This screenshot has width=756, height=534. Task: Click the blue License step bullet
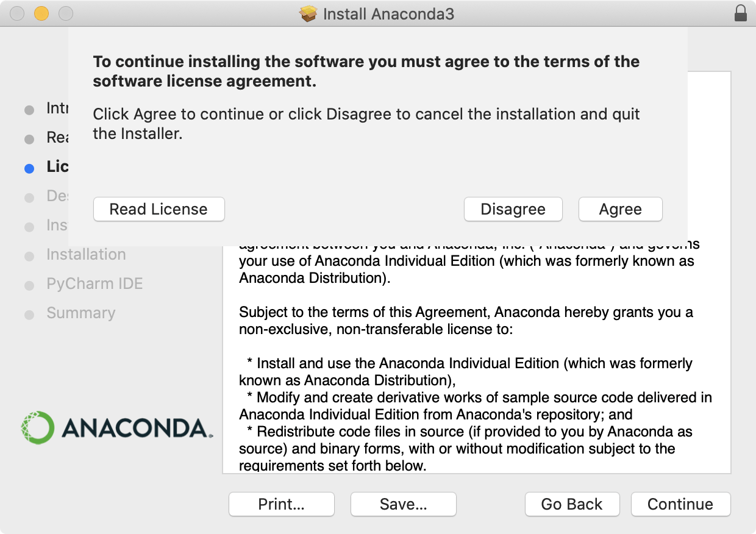click(x=29, y=169)
